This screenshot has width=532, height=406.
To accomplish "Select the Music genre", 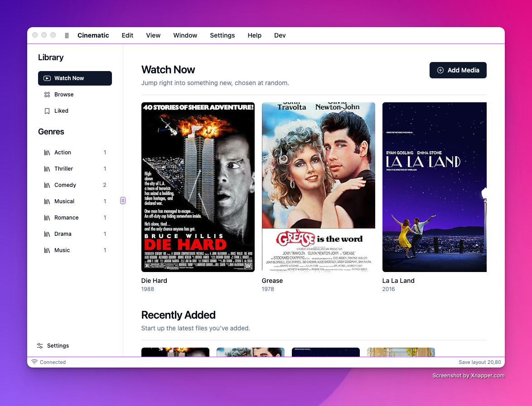I will 75,250.
